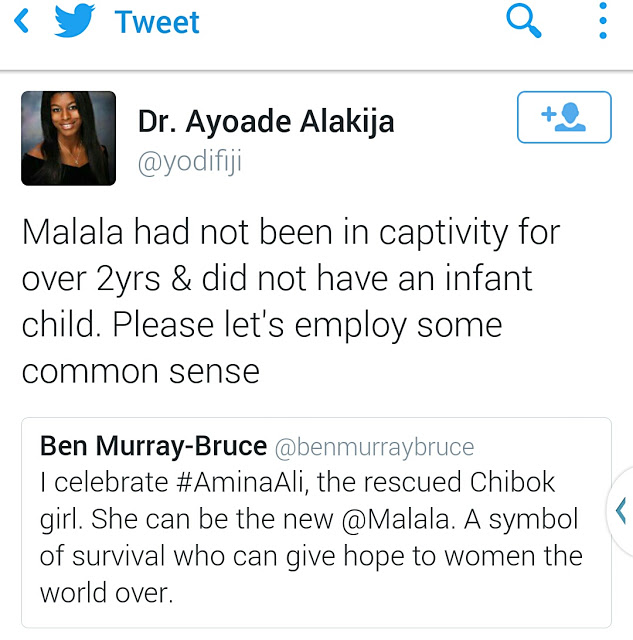Open Dr. Ayoade Alakija's profile photo
The width and height of the screenshot is (633, 640).
[x=69, y=138]
